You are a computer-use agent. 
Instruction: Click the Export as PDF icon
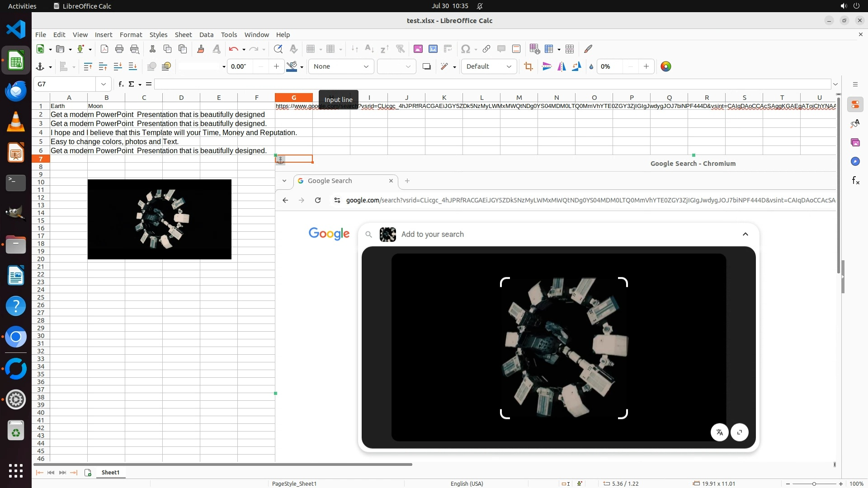pyautogui.click(x=104, y=49)
